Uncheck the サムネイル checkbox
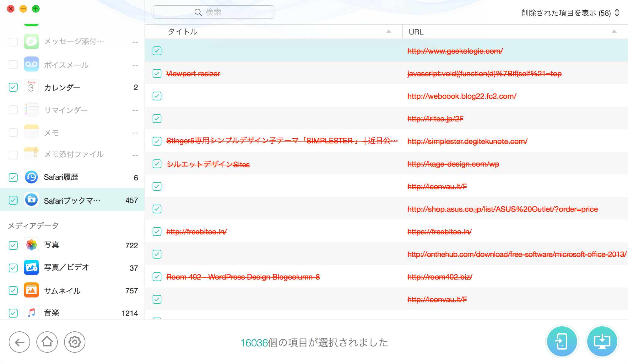628x364 pixels. coord(13,291)
